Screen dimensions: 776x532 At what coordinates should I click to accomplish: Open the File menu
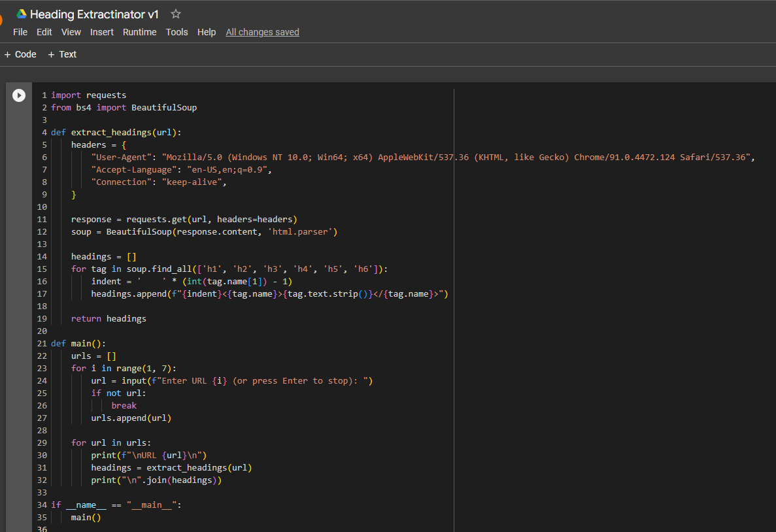coord(20,32)
